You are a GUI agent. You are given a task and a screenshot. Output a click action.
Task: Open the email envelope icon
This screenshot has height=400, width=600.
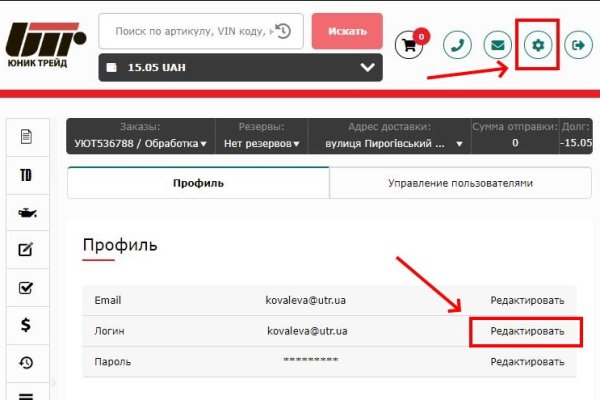tap(498, 45)
